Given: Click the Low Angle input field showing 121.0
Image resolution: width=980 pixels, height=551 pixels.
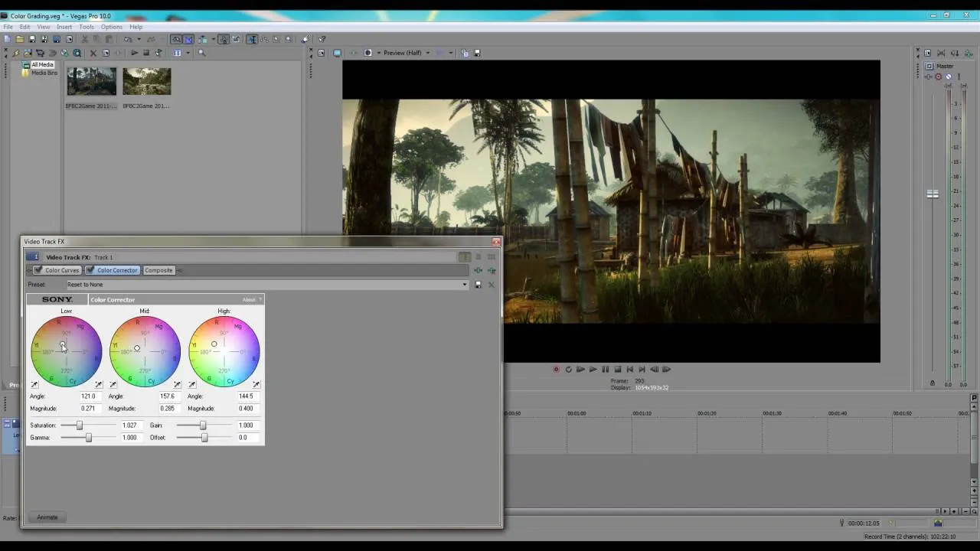Looking at the screenshot, I should tap(90, 396).
